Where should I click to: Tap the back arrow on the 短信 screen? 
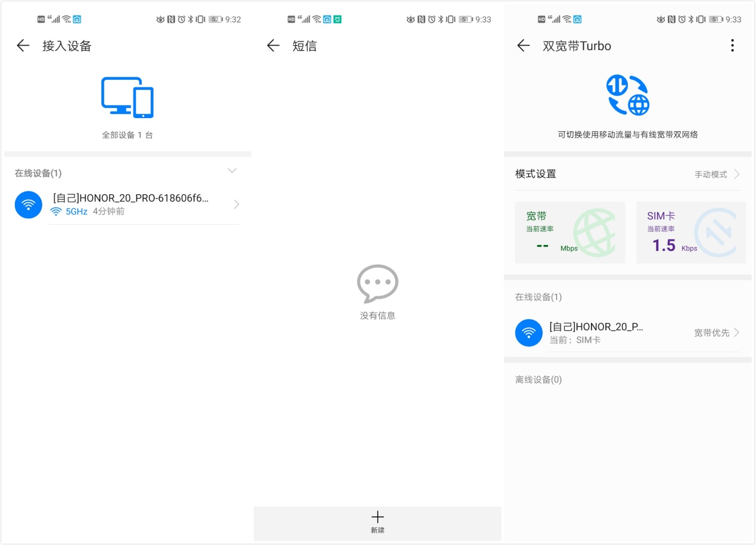273,45
